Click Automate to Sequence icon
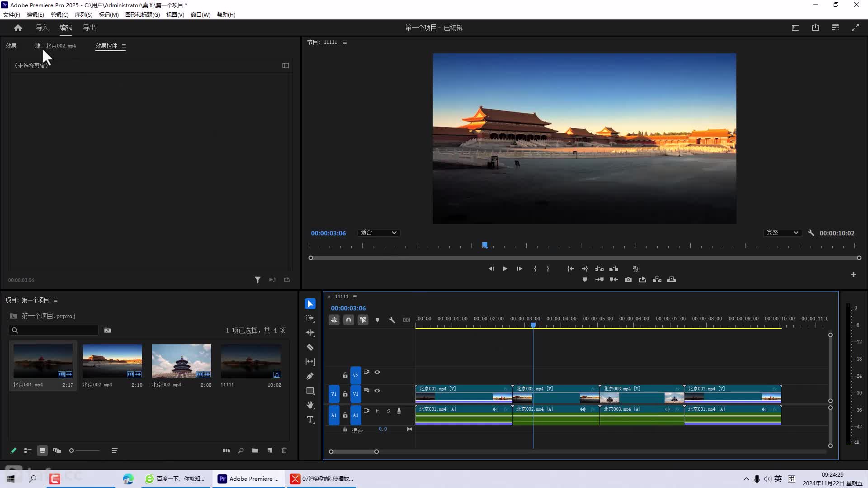 tap(226, 450)
